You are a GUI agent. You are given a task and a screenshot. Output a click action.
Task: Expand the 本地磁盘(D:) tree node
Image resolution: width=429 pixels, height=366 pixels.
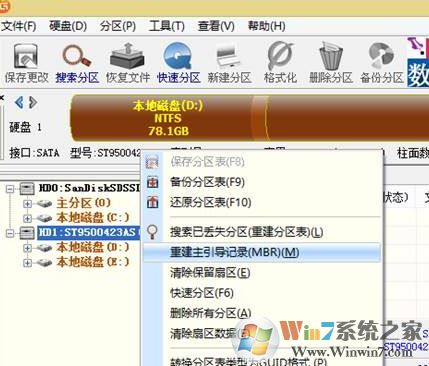pyautogui.click(x=27, y=248)
